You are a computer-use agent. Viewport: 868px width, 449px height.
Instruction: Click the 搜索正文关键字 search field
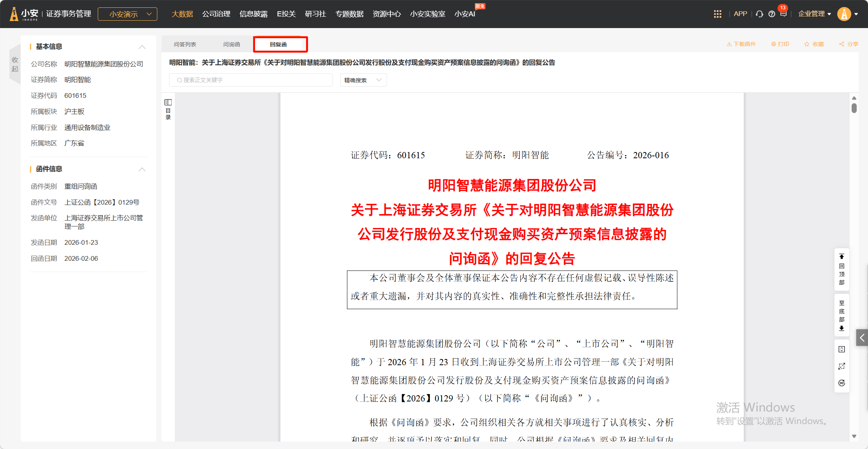pyautogui.click(x=251, y=80)
